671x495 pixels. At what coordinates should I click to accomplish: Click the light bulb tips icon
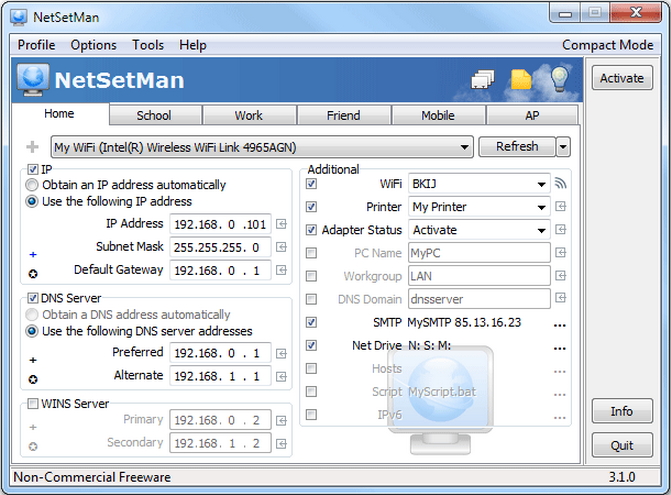(559, 79)
